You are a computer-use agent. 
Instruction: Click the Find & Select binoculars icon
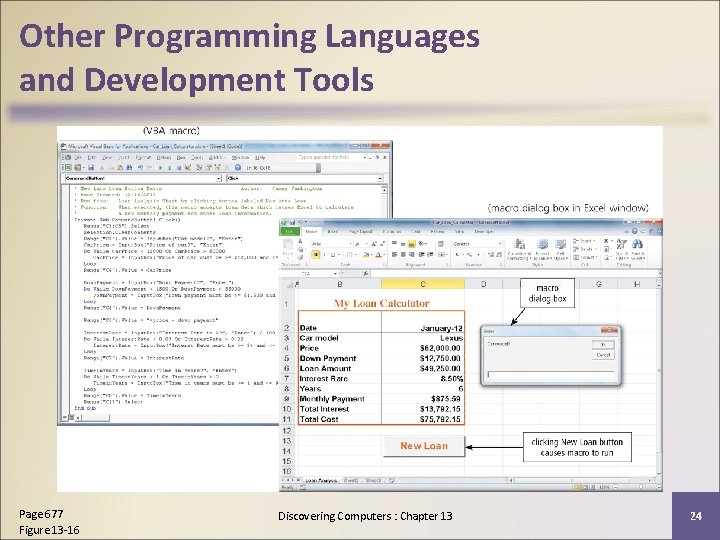click(x=637, y=250)
